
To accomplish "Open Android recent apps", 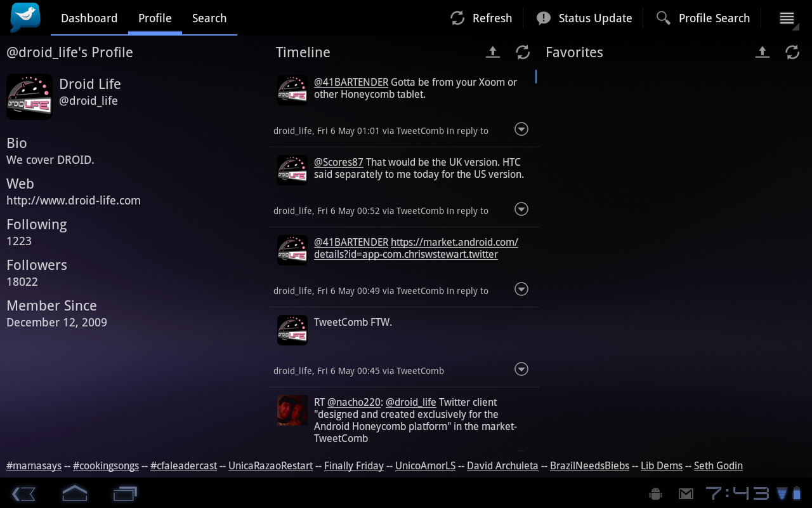I will [125, 493].
